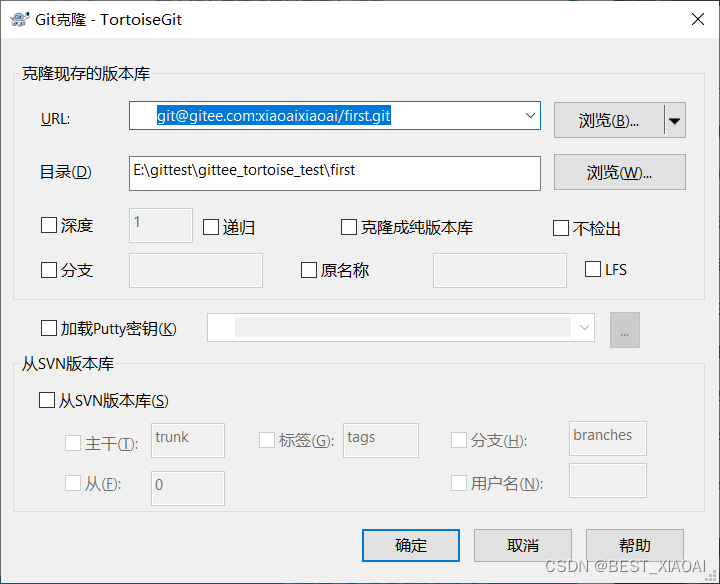This screenshot has height=584, width=720.
Task: Click the 目录 directory path field
Action: point(334,173)
